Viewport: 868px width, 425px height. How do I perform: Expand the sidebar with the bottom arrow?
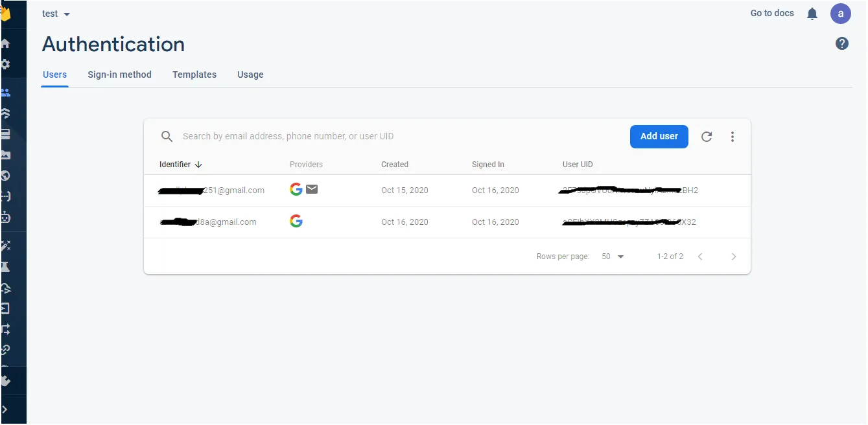click(5, 409)
